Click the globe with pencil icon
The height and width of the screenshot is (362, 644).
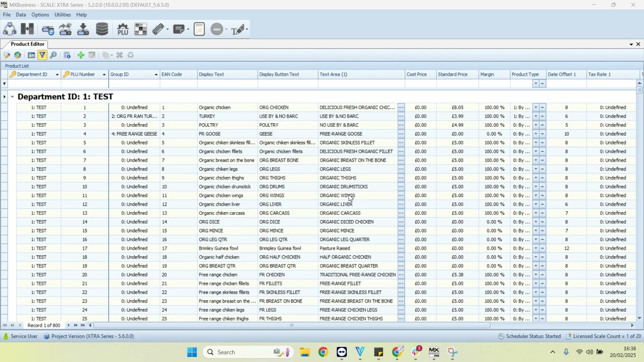18,55
